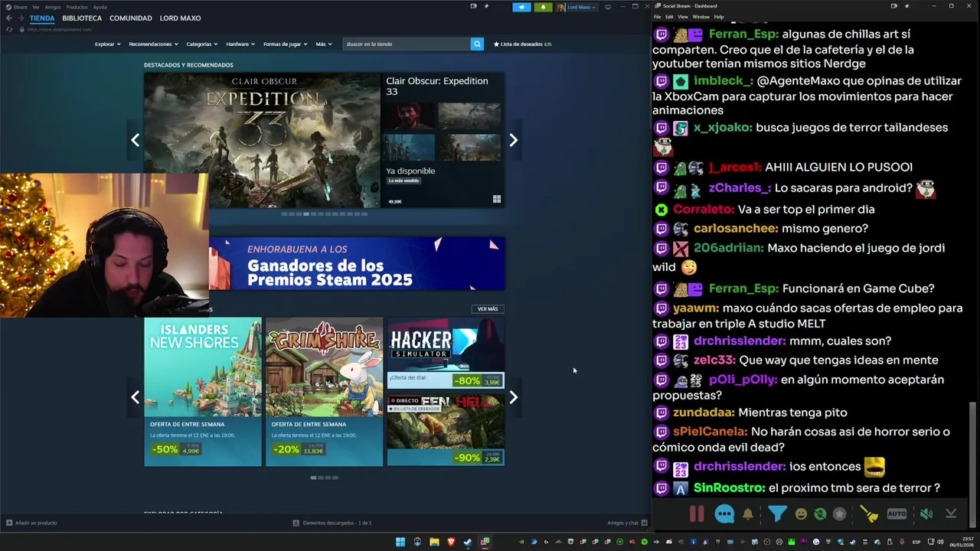Move special offers carousel to the left
This screenshot has width=980, height=551.
(135, 397)
